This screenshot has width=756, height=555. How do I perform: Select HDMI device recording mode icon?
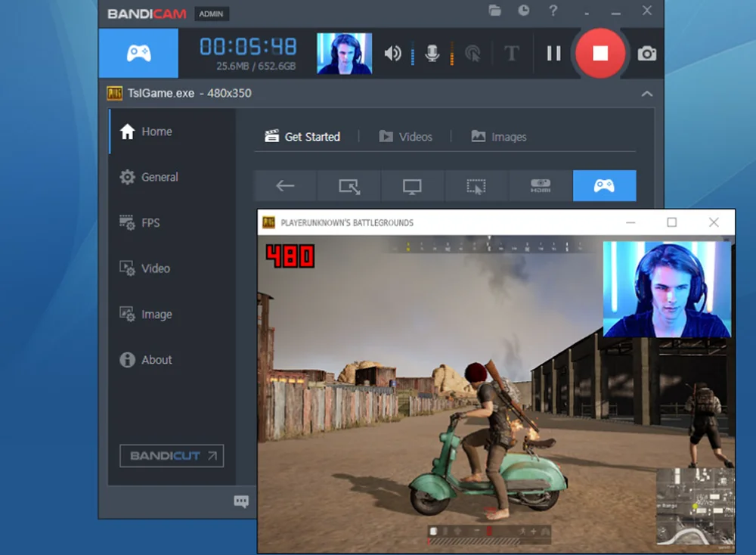(x=541, y=186)
